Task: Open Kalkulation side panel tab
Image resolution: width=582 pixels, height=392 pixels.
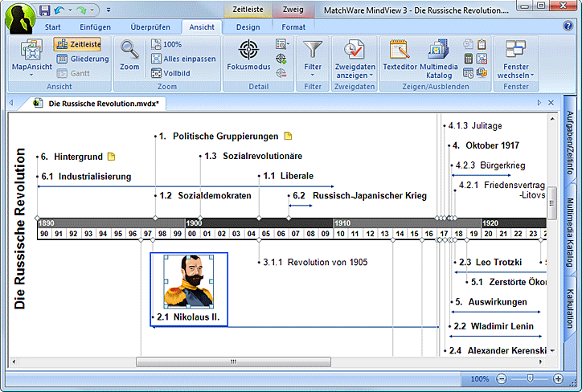Action: pyautogui.click(x=570, y=309)
